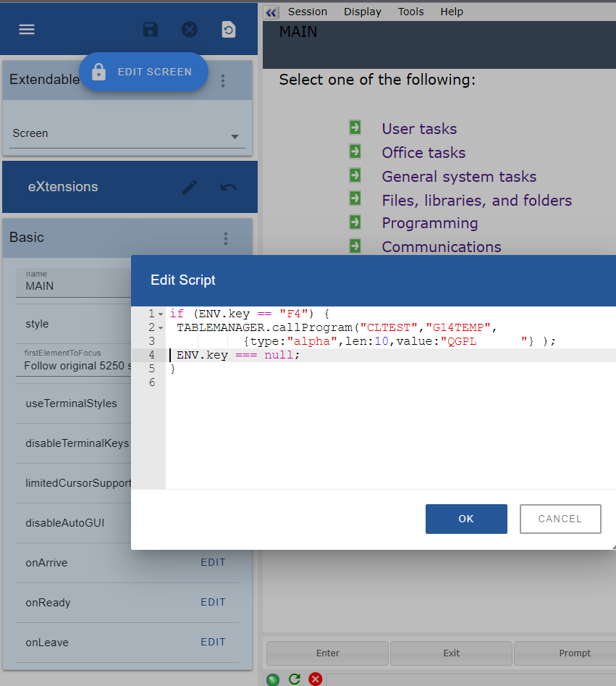The width and height of the screenshot is (616, 686).
Task: Click the eXtensions pencil edit icon
Action: (x=190, y=188)
